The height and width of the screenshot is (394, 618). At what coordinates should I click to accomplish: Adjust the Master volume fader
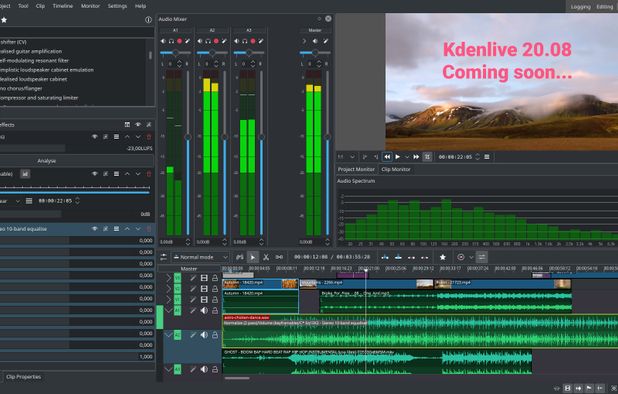click(x=327, y=137)
